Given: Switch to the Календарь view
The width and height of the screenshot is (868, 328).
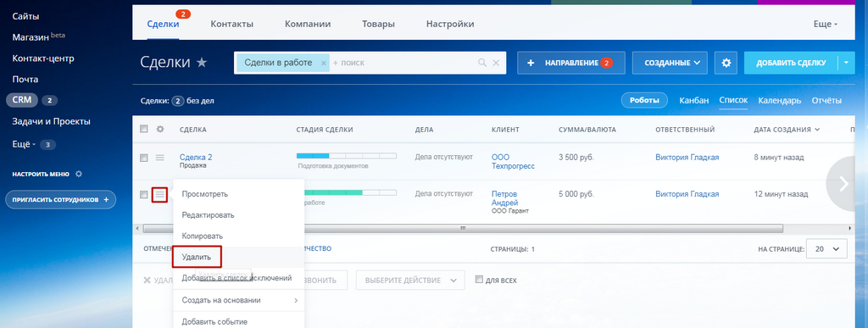Looking at the screenshot, I should (x=780, y=101).
